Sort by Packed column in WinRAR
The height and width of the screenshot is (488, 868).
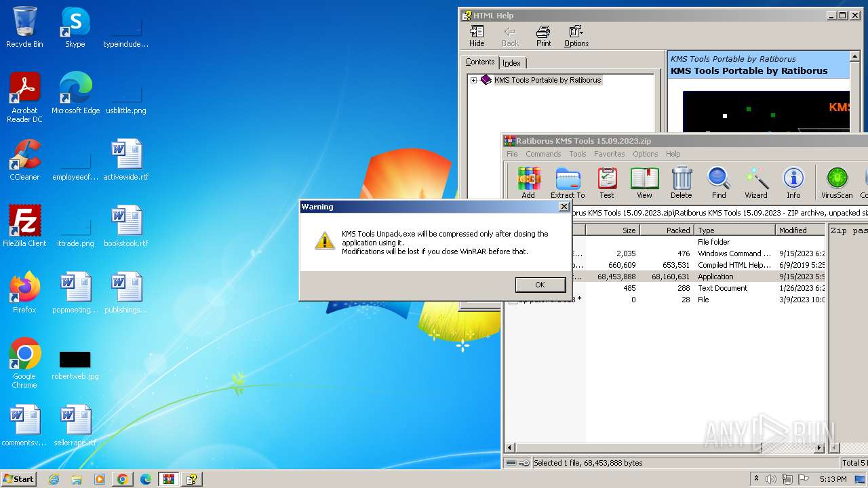click(667, 230)
